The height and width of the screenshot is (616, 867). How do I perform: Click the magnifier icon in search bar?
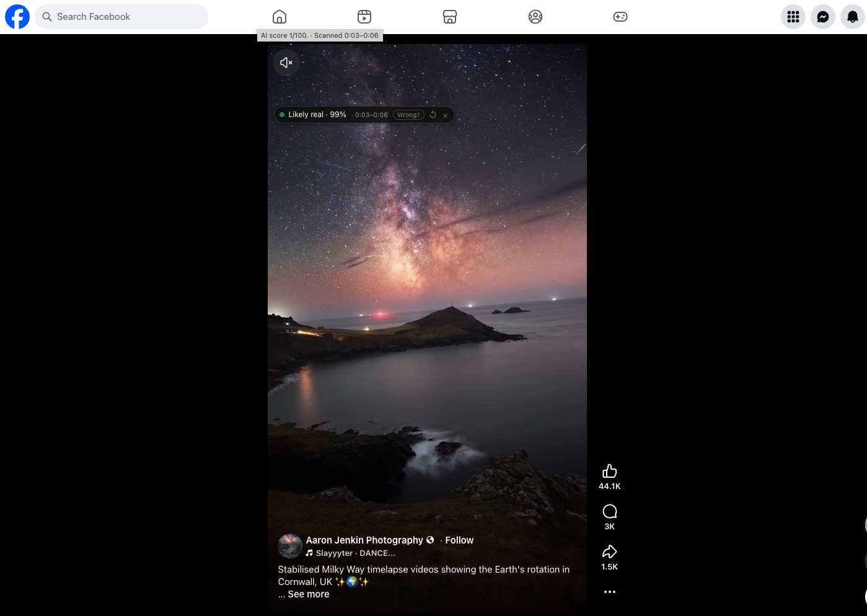pyautogui.click(x=47, y=17)
